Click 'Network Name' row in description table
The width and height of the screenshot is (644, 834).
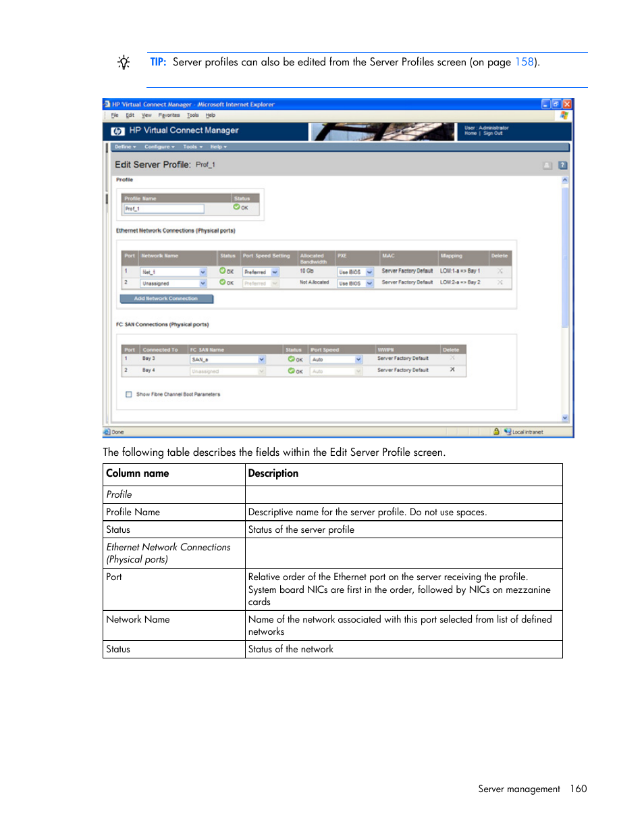(333, 625)
